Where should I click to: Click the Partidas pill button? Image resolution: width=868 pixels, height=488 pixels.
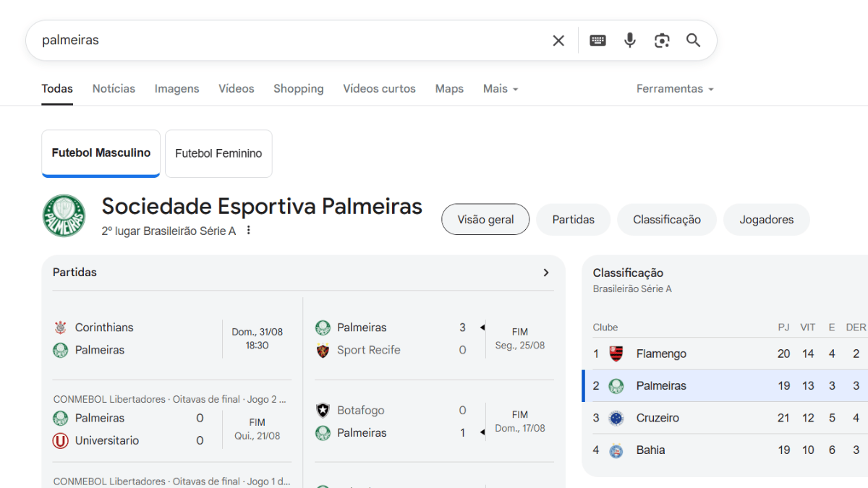tap(573, 220)
